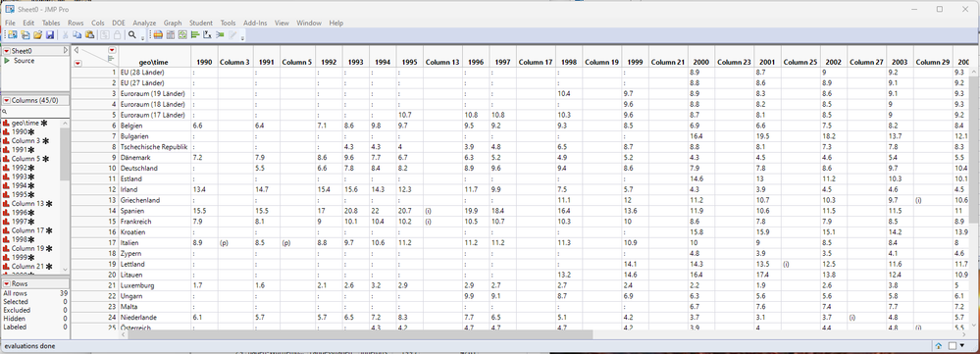The height and width of the screenshot is (354, 980).
Task: Click the red bar-chart icon beside geo\time column
Action: [x=7, y=124]
